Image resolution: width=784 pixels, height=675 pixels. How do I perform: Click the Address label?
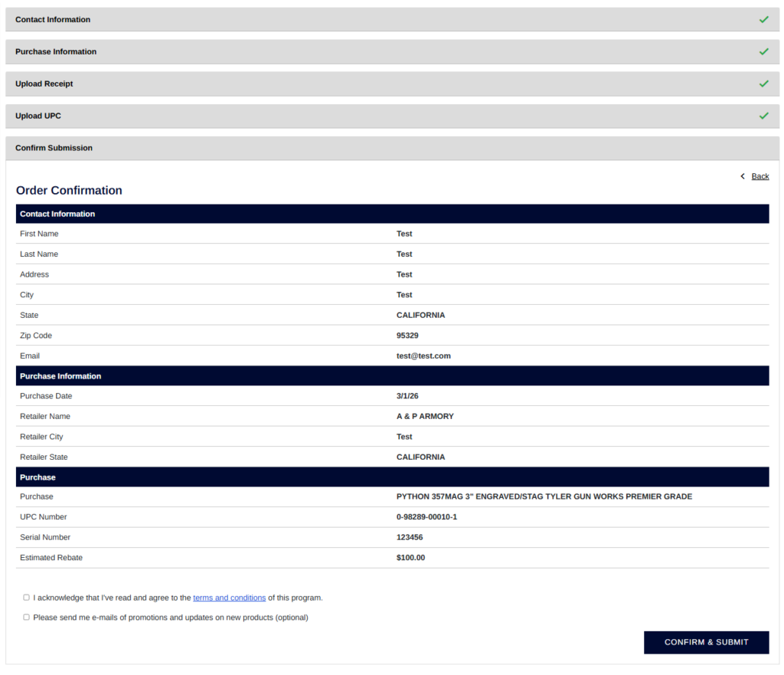pyautogui.click(x=34, y=274)
